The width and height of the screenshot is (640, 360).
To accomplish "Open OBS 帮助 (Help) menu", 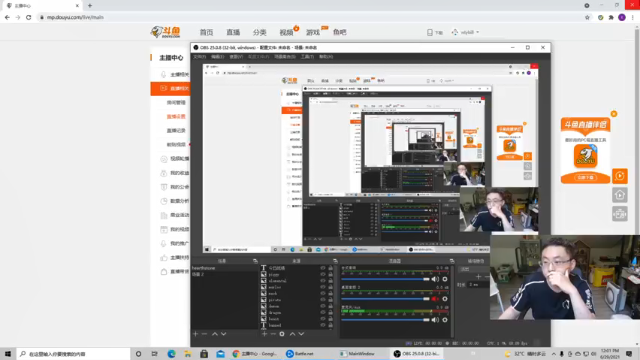I will [326, 57].
